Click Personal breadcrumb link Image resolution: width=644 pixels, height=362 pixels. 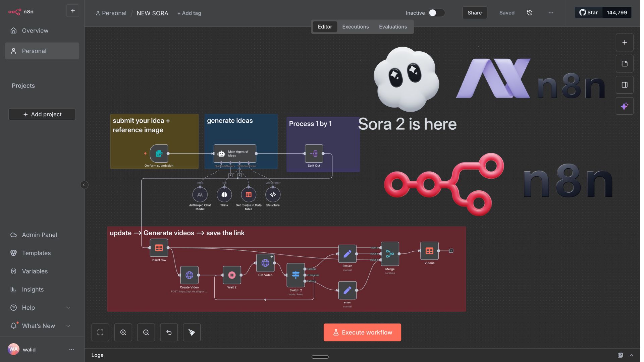click(x=111, y=13)
